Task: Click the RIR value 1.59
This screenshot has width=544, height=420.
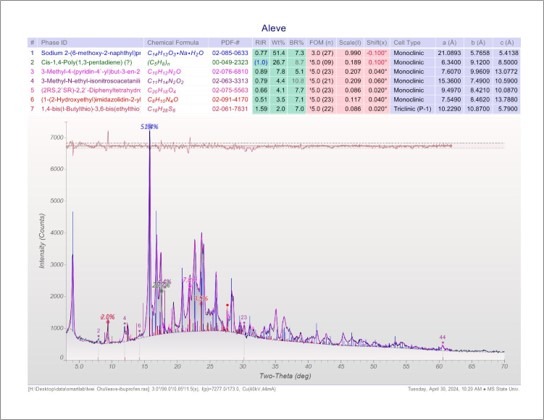Action: click(261, 109)
